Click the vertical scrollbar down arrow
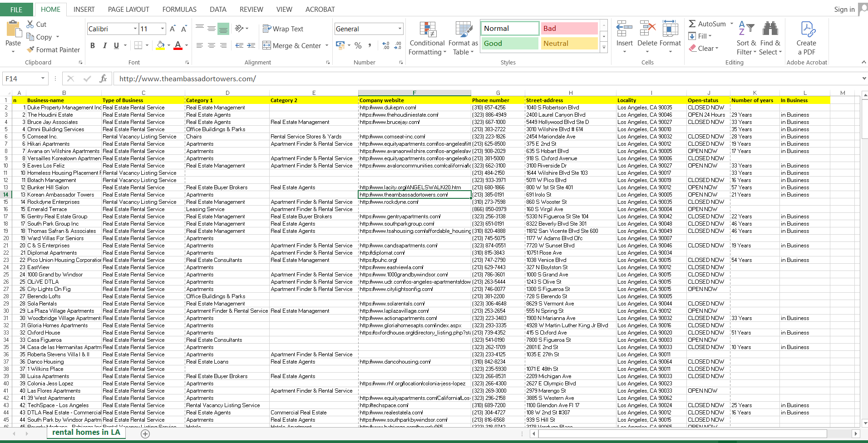 click(864, 423)
